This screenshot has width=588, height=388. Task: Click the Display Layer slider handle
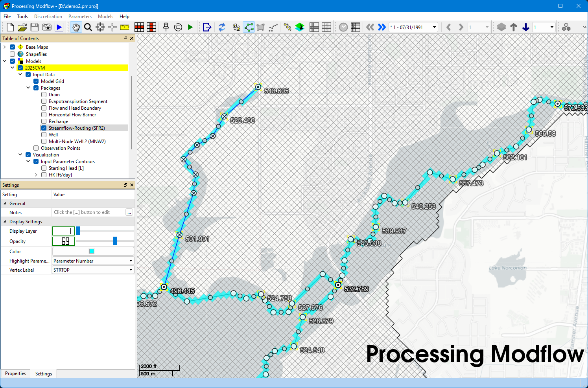(x=78, y=231)
